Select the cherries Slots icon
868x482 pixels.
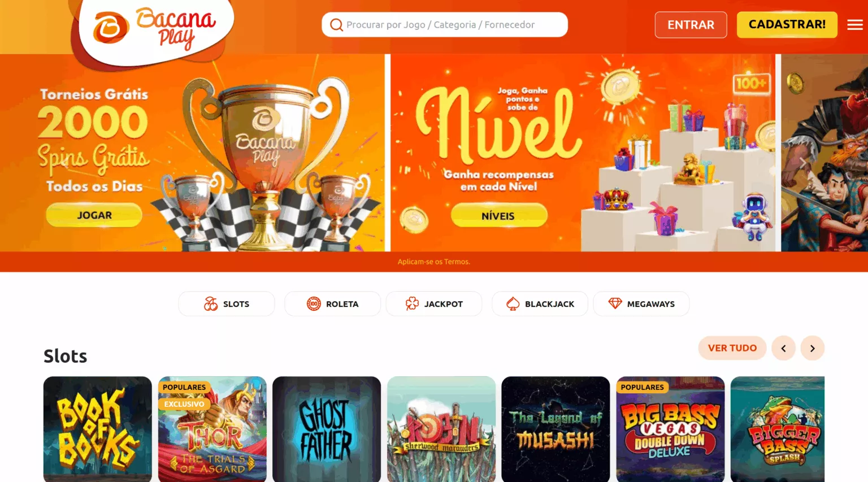pyautogui.click(x=211, y=304)
